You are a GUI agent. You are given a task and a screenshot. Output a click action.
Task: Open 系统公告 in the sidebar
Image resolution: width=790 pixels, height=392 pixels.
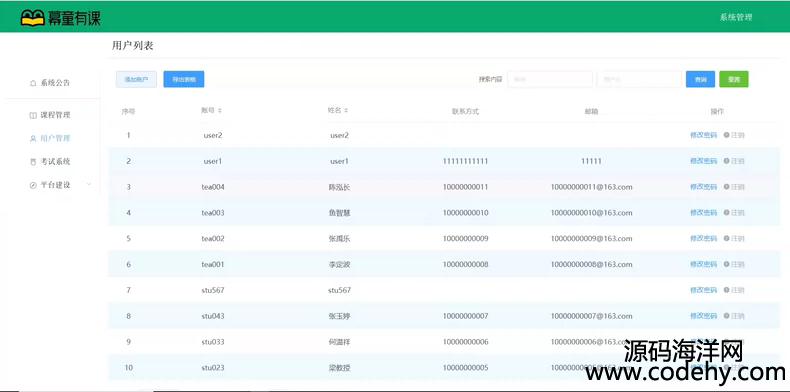(x=55, y=83)
